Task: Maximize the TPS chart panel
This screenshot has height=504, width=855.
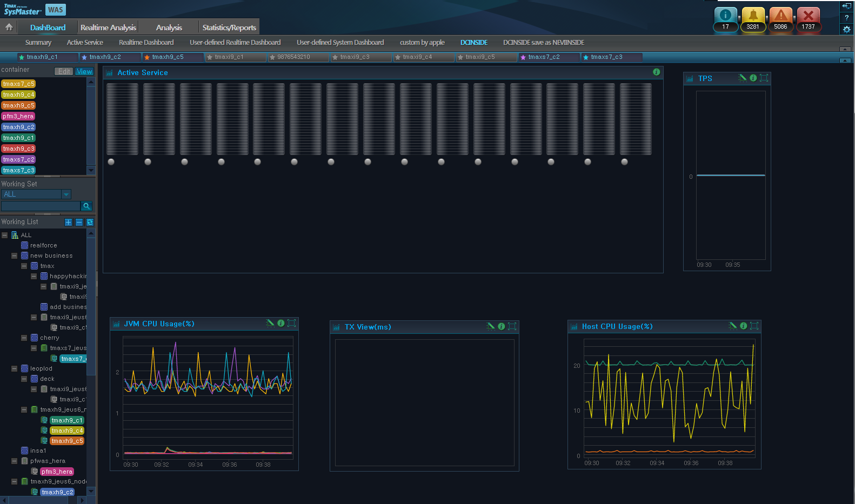Action: (764, 78)
